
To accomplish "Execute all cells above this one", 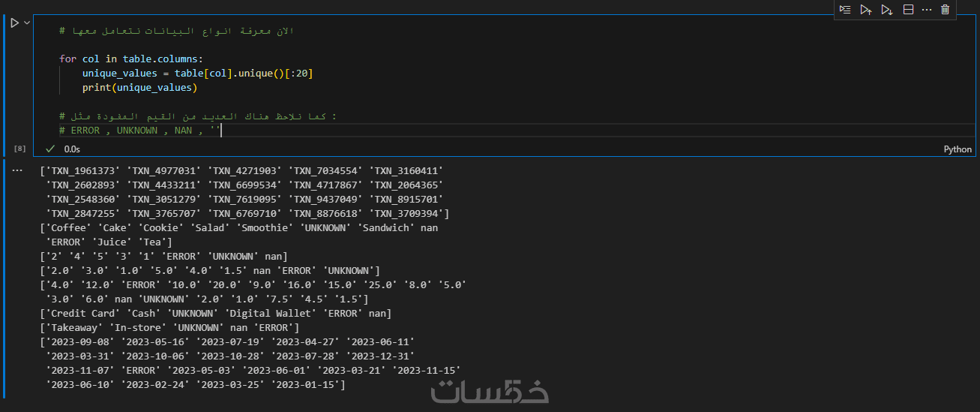I will [x=866, y=10].
